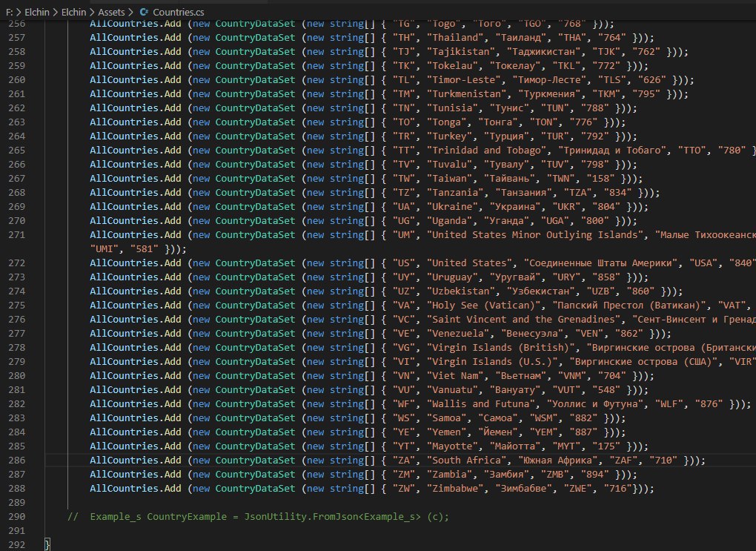Click the "Zimbabwe" string on line 288
Screen dimensions: 756x551
point(455,488)
